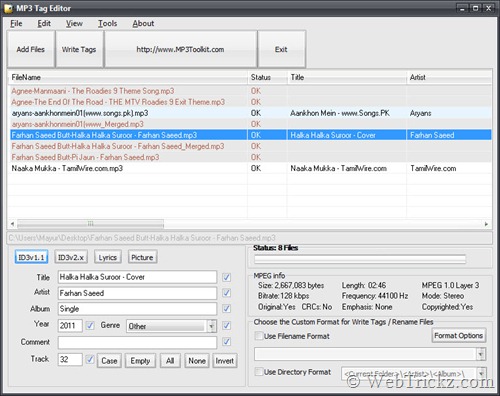The width and height of the screenshot is (500, 396).
Task: Click title cell Aankhon Mein - www.Songs.PK
Action: pos(340,113)
